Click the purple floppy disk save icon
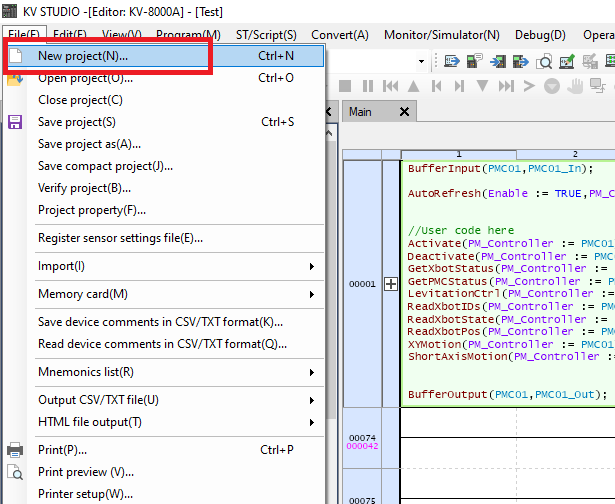 (15, 122)
